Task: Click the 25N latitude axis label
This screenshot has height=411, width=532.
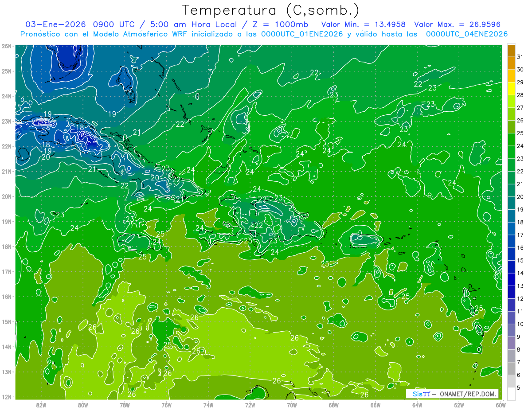Action: click(6, 71)
